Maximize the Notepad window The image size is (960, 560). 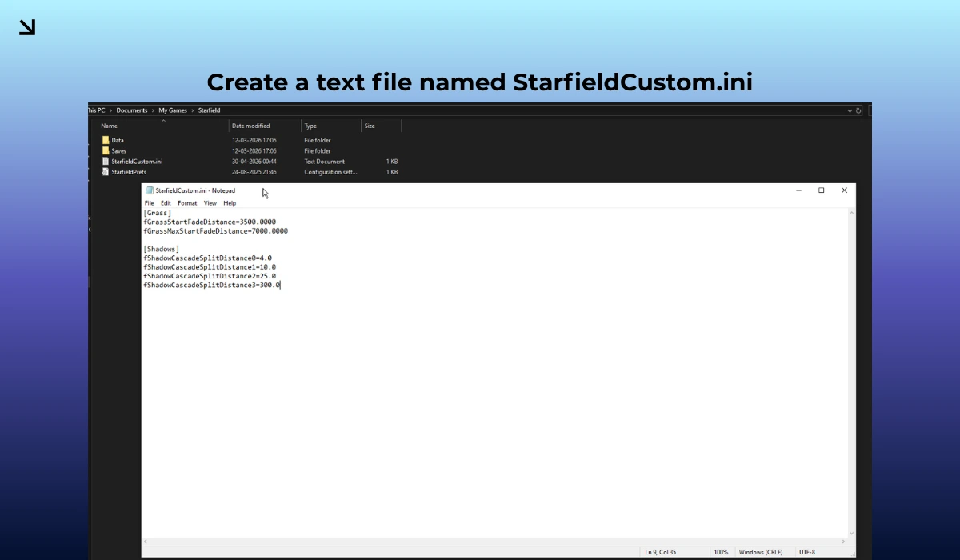point(821,190)
